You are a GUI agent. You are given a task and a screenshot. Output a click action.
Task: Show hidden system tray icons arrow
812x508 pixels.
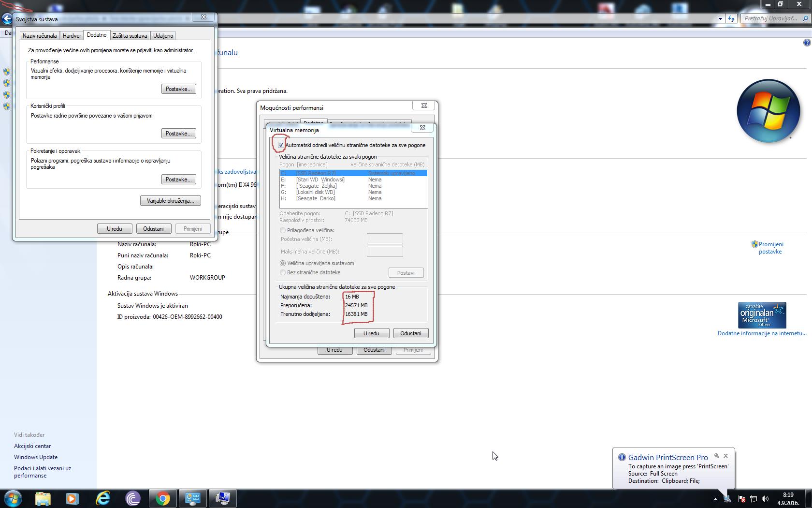[715, 499]
